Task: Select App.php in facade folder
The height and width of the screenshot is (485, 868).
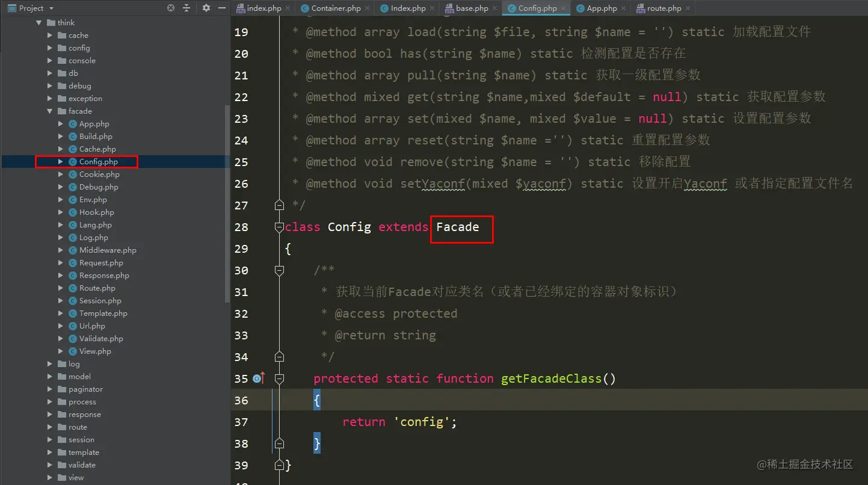Action: (94, 124)
